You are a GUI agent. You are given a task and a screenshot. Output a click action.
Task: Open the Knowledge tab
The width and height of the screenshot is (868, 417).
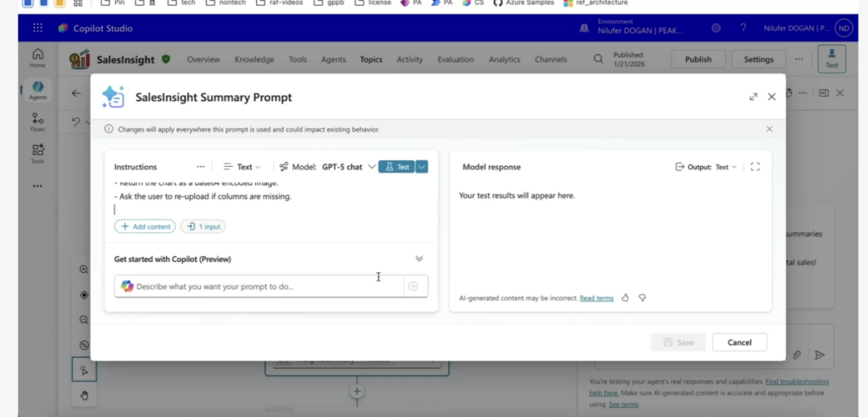pyautogui.click(x=254, y=59)
